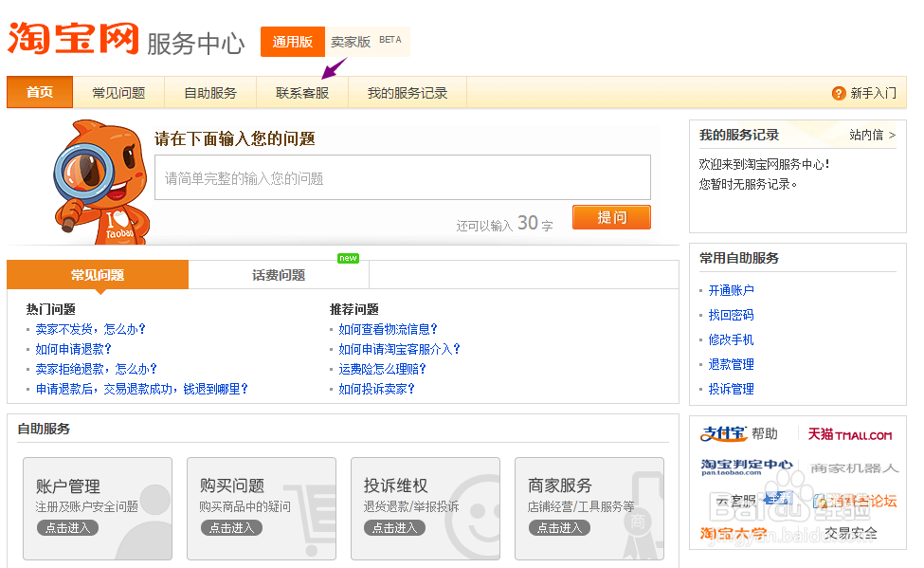The image size is (924, 568).
Task: Select the 话费问题 tab
Action: [278, 275]
